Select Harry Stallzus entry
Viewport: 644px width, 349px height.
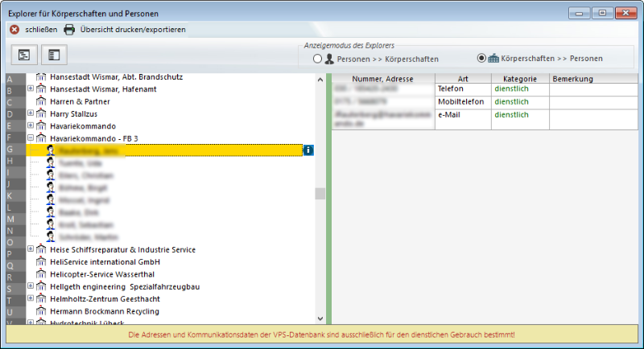pos(73,113)
